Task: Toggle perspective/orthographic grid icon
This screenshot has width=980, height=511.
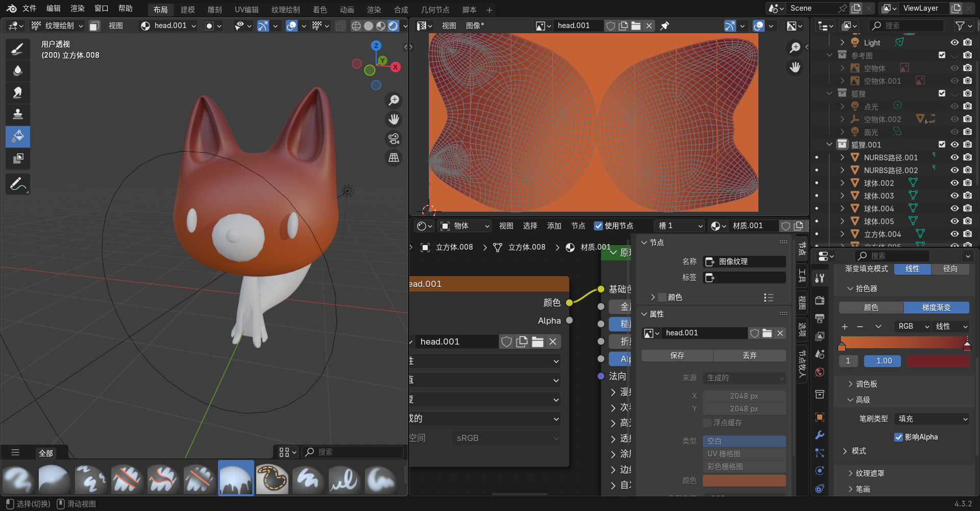Action: pyautogui.click(x=394, y=158)
